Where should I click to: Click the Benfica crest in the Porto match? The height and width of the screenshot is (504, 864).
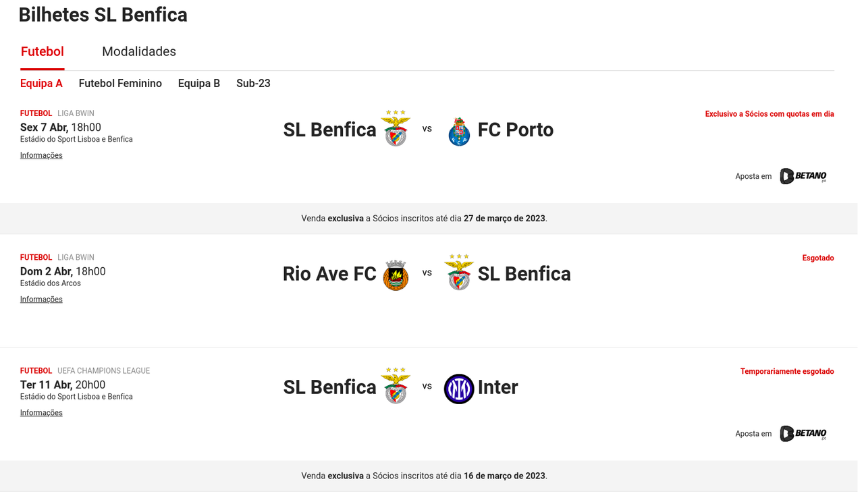click(396, 130)
